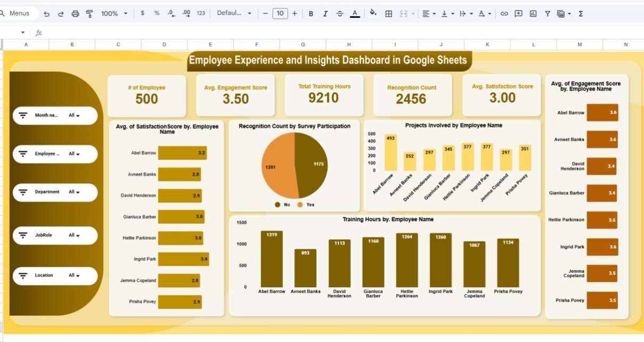Open the 100% zoom dropdown
This screenshot has width=644, height=342.
pos(114,14)
